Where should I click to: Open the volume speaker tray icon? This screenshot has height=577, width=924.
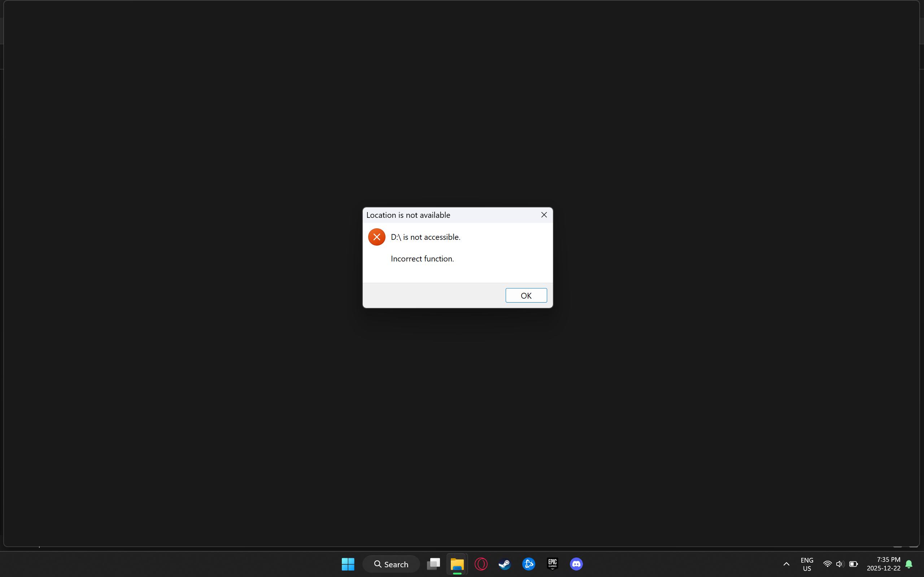click(840, 564)
